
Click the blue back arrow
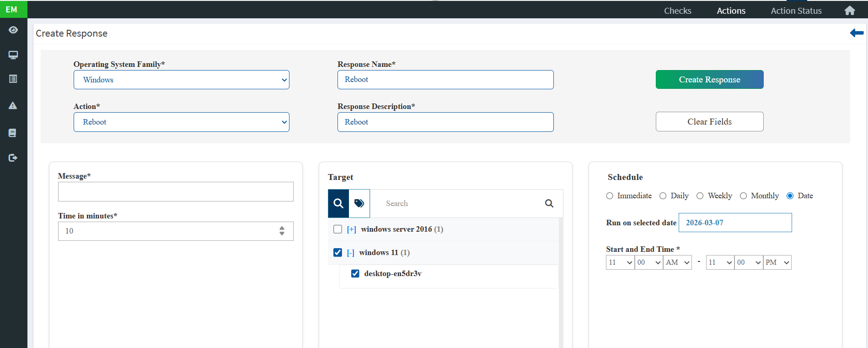pos(857,33)
